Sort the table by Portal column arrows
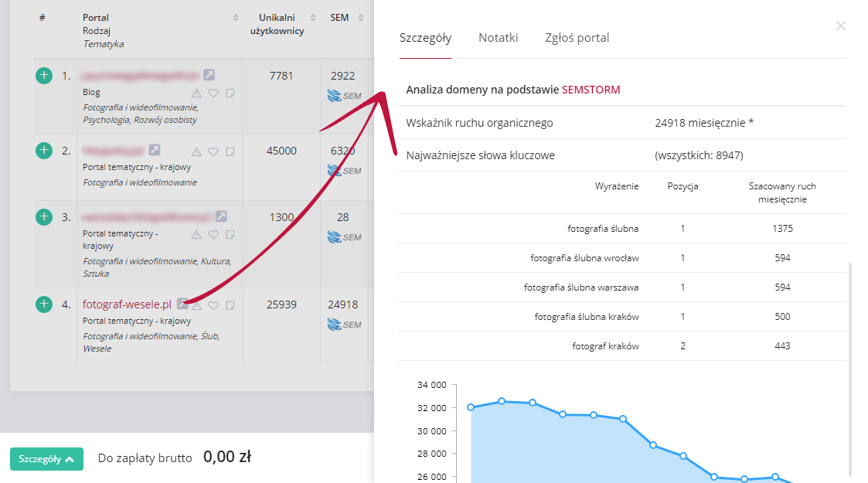The height and width of the screenshot is (483, 868). coord(236,18)
